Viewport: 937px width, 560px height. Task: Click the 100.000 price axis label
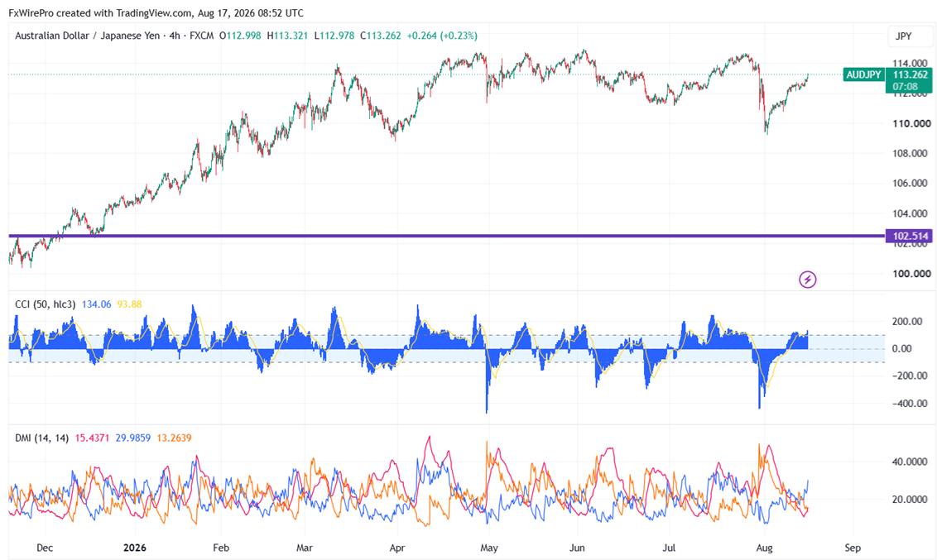[x=911, y=274]
